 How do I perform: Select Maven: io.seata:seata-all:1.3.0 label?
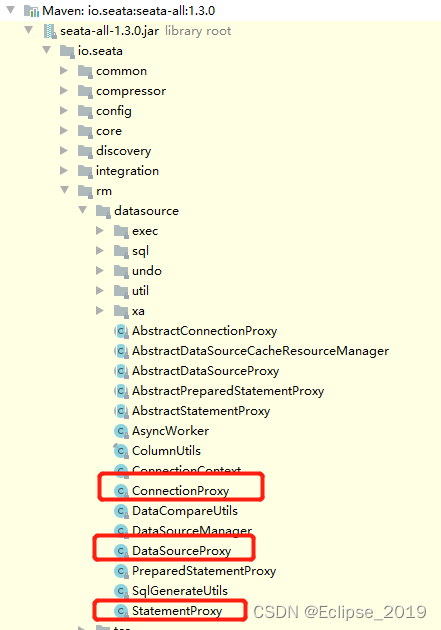point(129,11)
